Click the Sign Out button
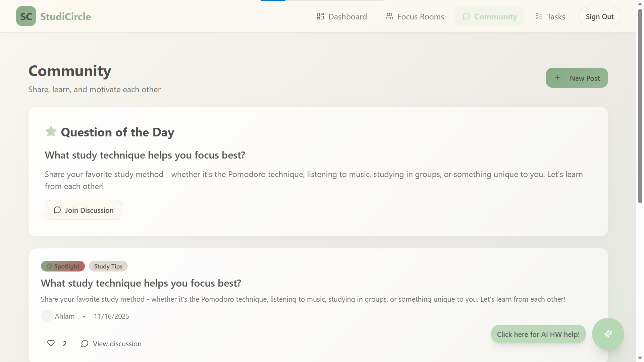 coord(599,16)
